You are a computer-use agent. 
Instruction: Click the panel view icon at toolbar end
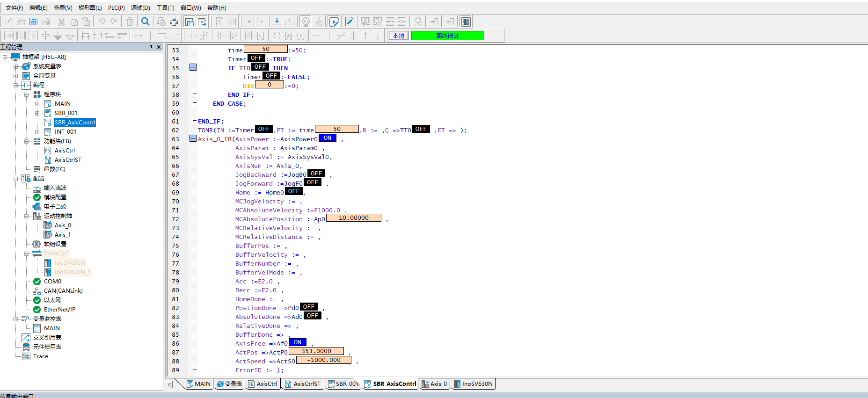[x=466, y=22]
